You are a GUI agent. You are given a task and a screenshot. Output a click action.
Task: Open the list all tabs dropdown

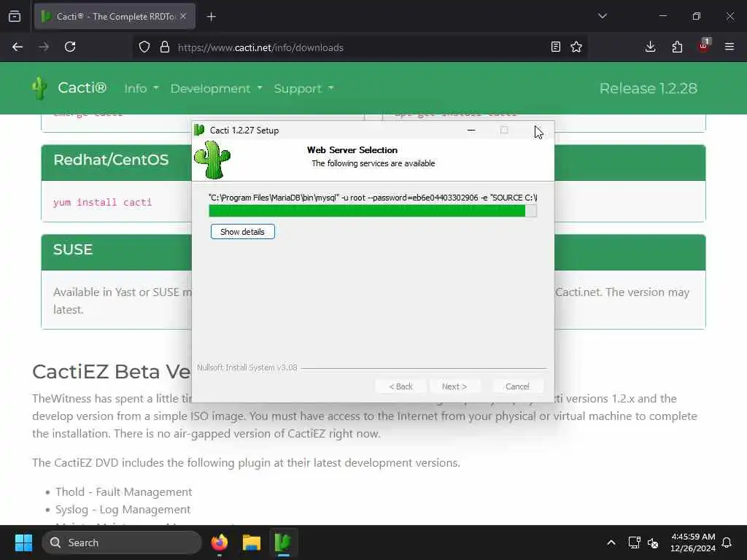pyautogui.click(x=603, y=16)
